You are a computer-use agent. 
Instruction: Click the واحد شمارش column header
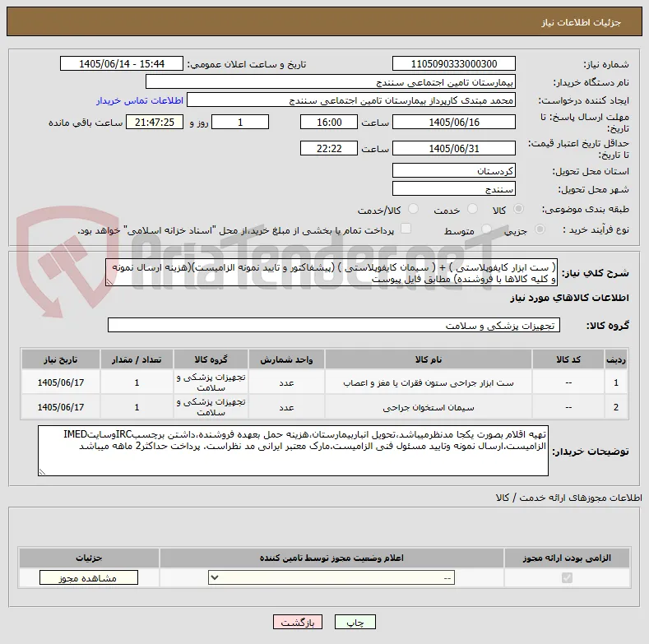286,359
